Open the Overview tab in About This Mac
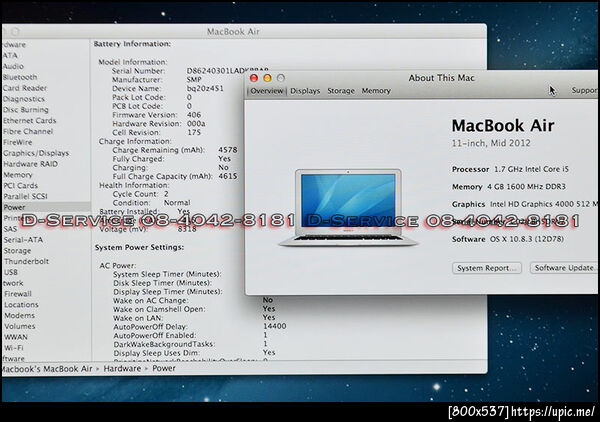This screenshot has height=422, width=600. [267, 91]
